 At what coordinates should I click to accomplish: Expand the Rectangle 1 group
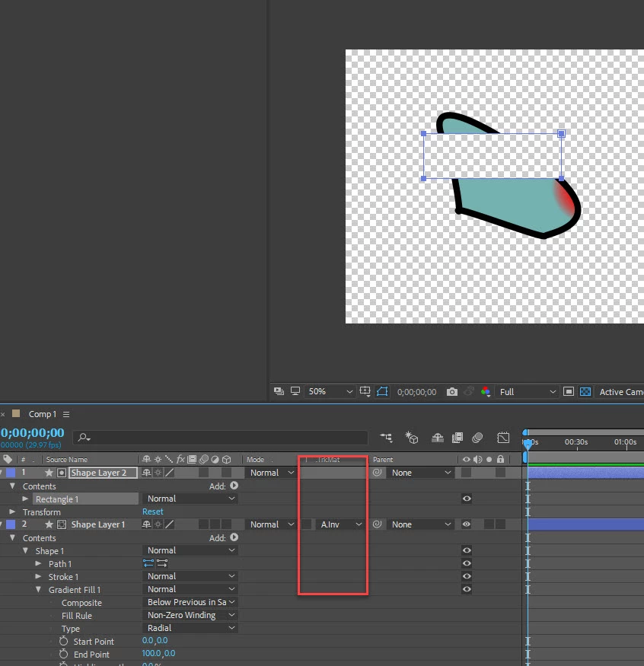point(25,499)
